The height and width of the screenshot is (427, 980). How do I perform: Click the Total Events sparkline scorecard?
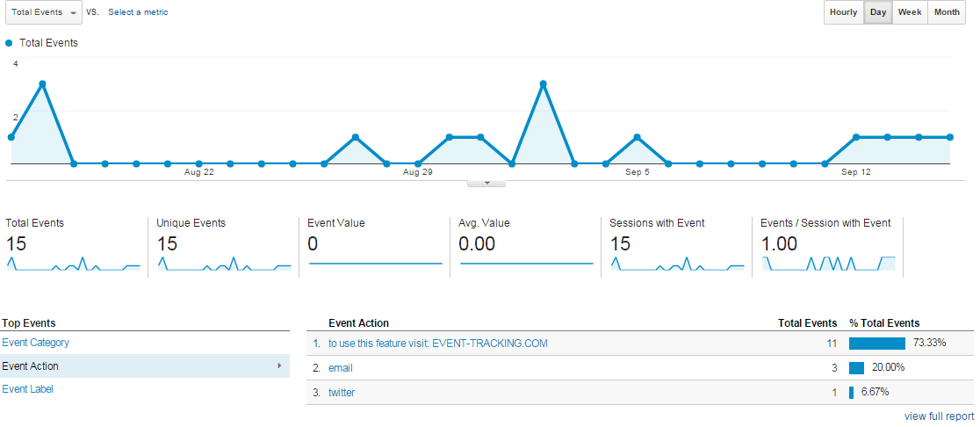click(74, 263)
